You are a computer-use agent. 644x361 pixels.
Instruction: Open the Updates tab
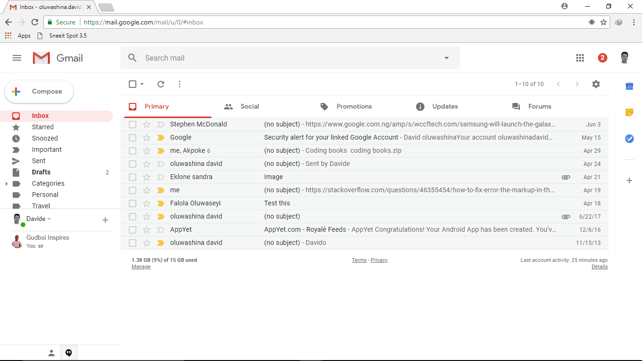click(x=456, y=107)
